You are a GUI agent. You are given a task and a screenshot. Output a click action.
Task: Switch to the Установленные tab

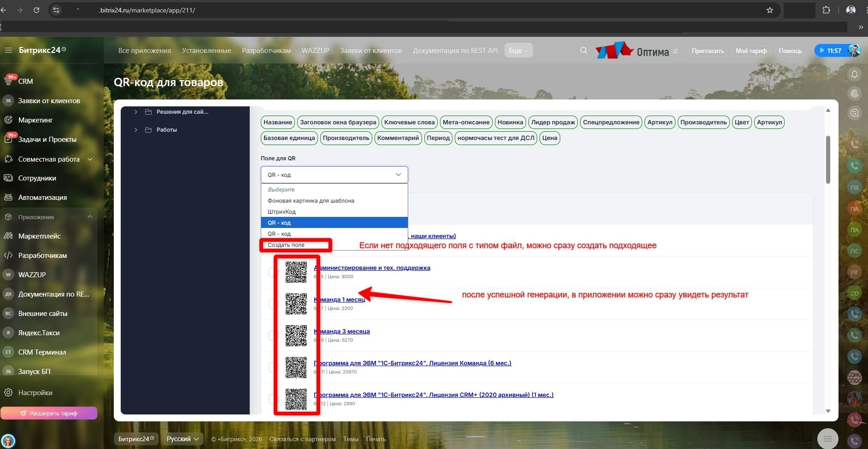pos(206,51)
